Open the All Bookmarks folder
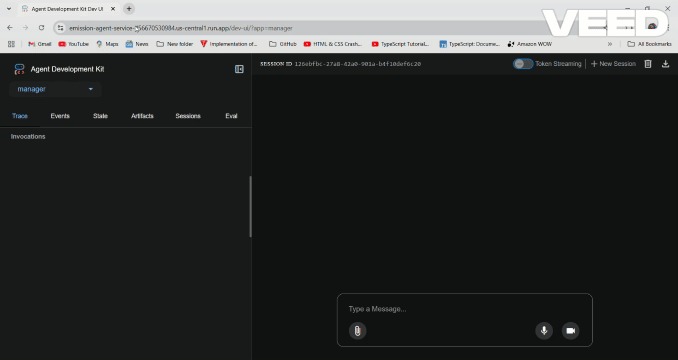The height and width of the screenshot is (360, 678). [649, 44]
